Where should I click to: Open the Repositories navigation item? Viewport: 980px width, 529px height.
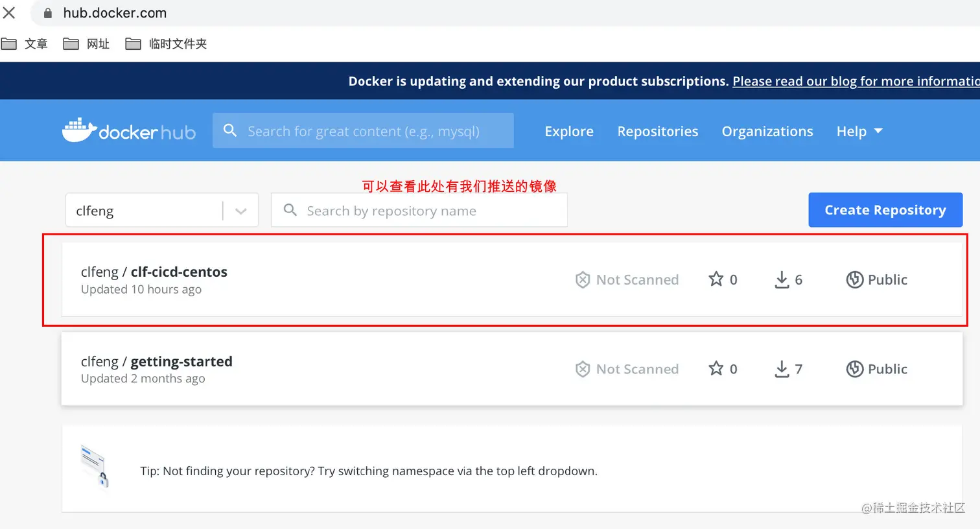click(658, 131)
